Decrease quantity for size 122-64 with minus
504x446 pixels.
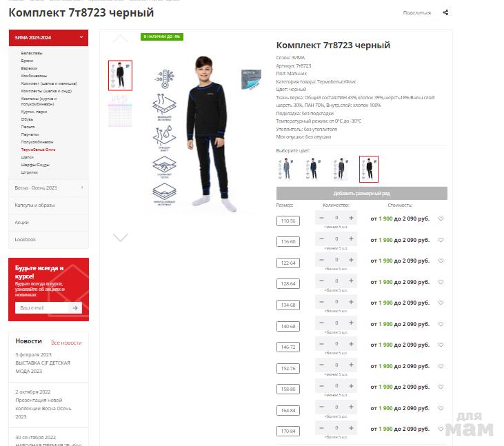click(x=321, y=260)
